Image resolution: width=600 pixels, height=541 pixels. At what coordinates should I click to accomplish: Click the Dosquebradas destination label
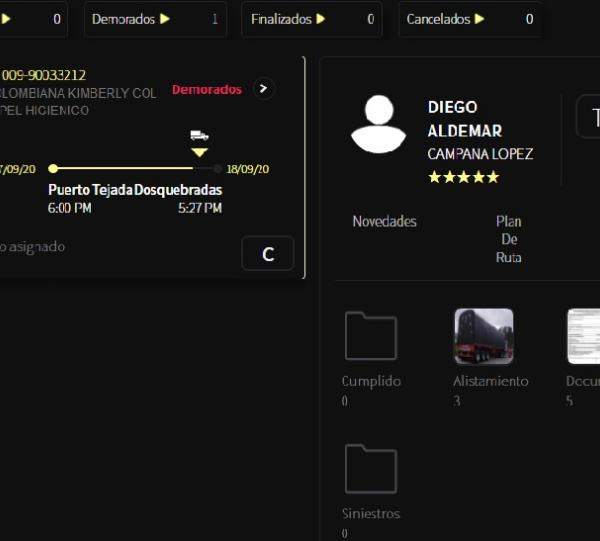coord(178,190)
